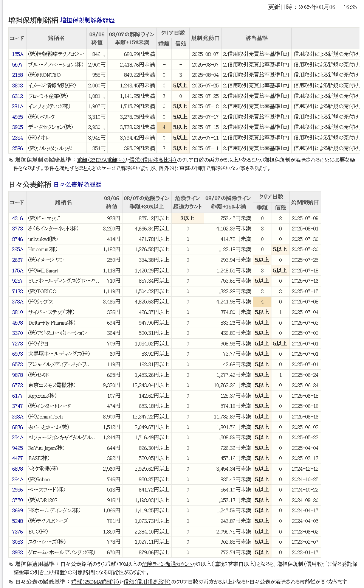Open stock code 2334 link
This screenshot has height=588, width=364.
(x=17, y=138)
